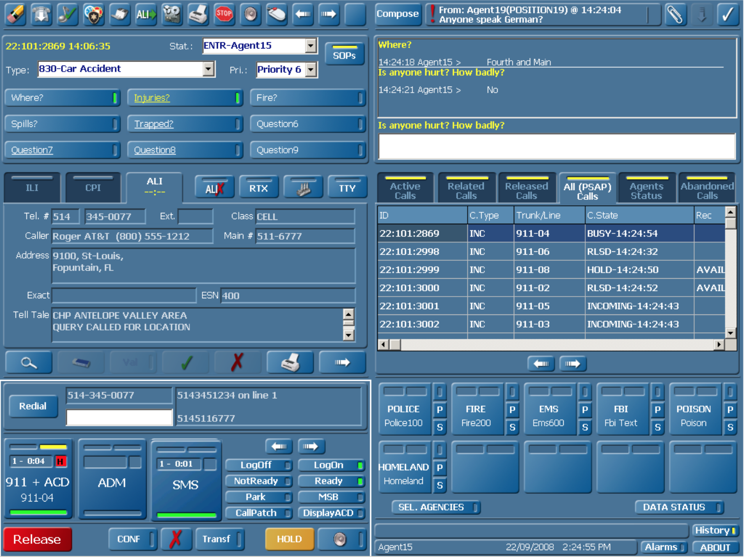The height and width of the screenshot is (560, 744).
Task: Open the Priority 6 dropdown
Action: 311,70
